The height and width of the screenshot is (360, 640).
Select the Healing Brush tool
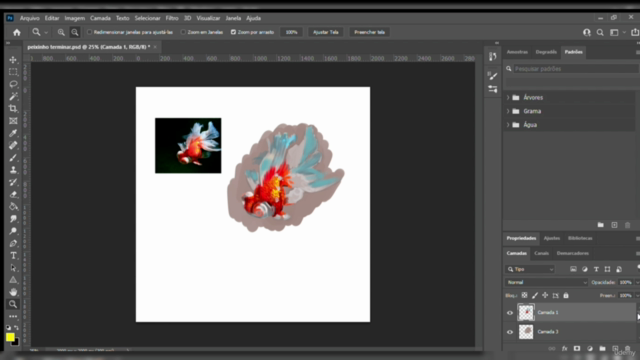click(13, 145)
